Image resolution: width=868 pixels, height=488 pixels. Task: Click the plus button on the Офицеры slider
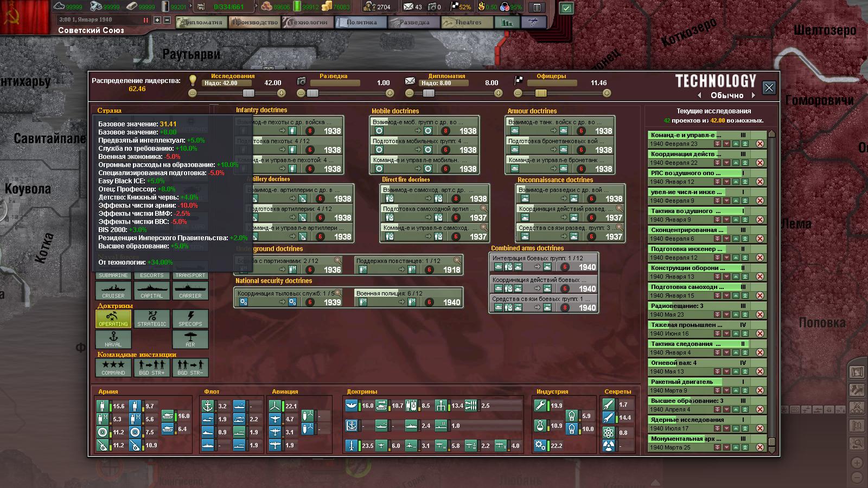coord(607,93)
